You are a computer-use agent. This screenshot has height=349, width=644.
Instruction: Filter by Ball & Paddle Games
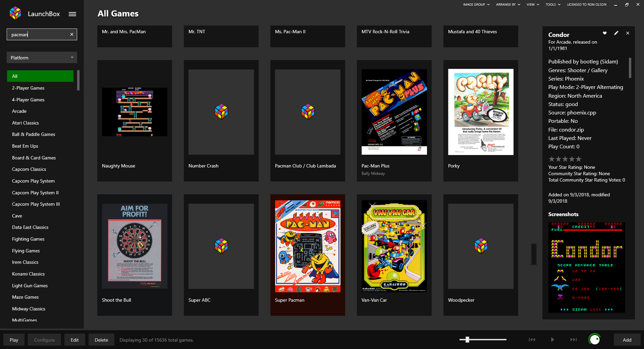coord(34,134)
